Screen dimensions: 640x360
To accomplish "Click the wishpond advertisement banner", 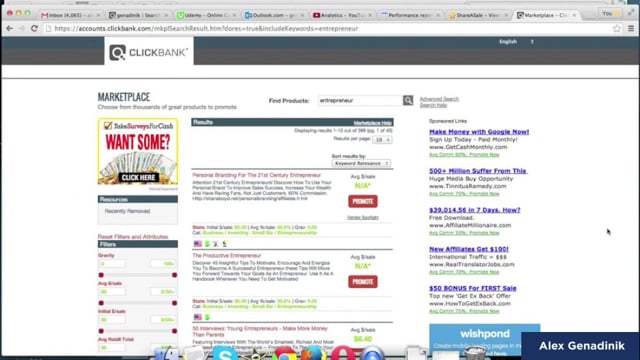I will tap(484, 340).
